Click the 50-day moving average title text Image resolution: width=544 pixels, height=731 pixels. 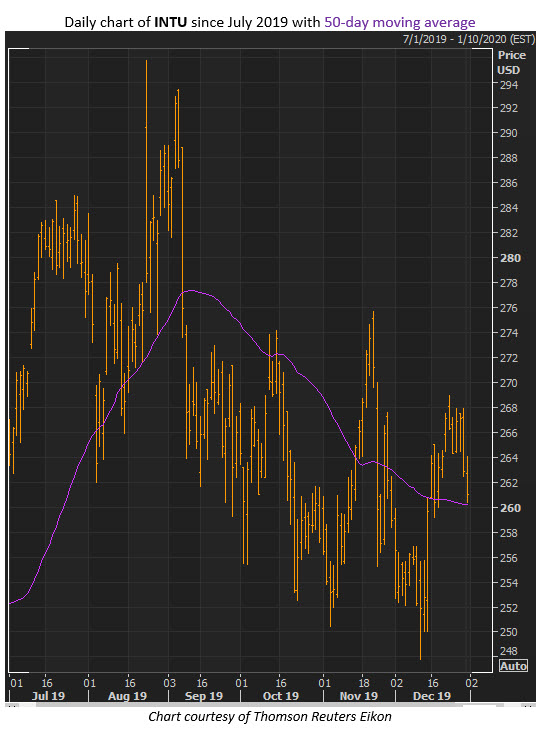click(399, 22)
